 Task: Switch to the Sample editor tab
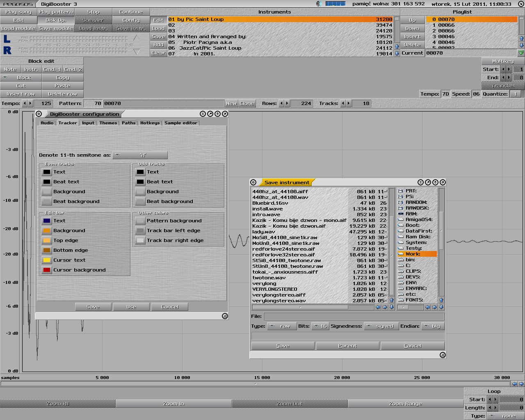181,123
